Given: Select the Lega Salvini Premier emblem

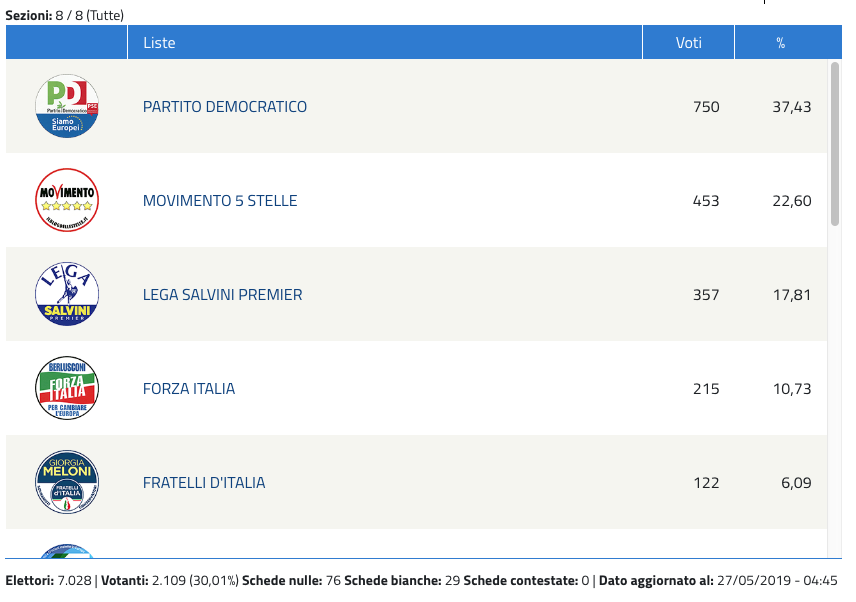Looking at the screenshot, I should coord(67,294).
